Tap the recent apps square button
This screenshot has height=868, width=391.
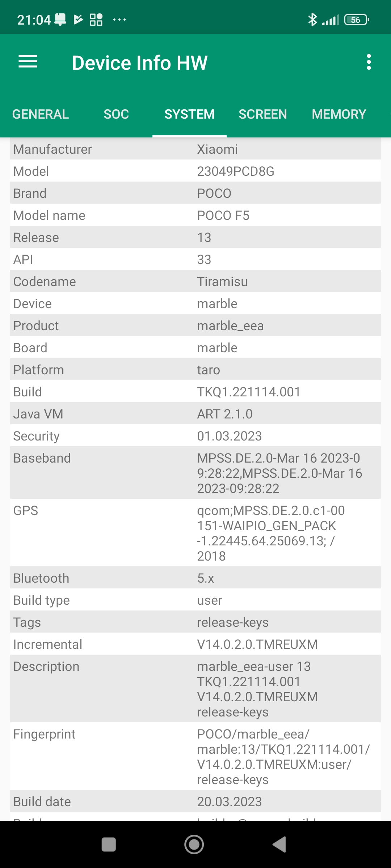(x=109, y=844)
